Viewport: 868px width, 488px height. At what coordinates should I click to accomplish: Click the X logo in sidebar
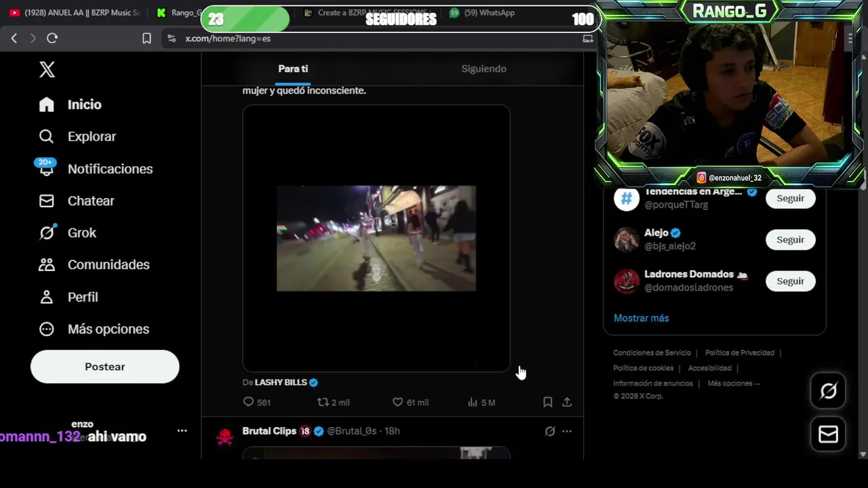click(x=47, y=69)
